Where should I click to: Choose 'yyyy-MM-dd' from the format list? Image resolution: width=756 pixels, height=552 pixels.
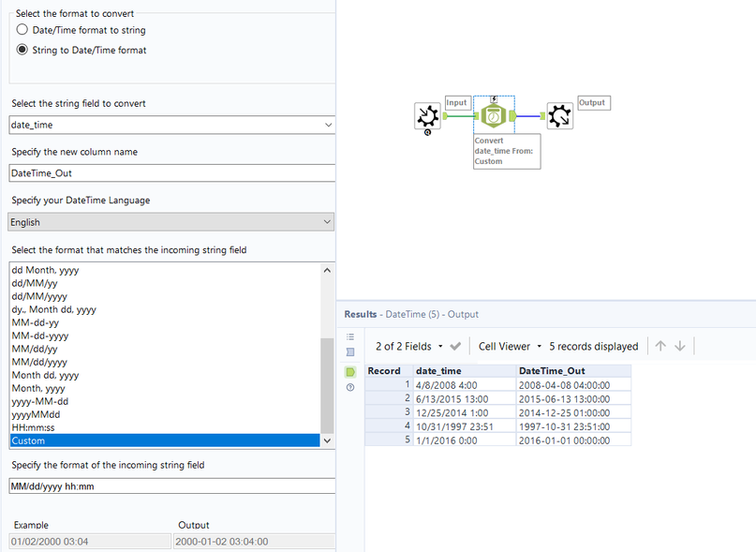[39, 401]
